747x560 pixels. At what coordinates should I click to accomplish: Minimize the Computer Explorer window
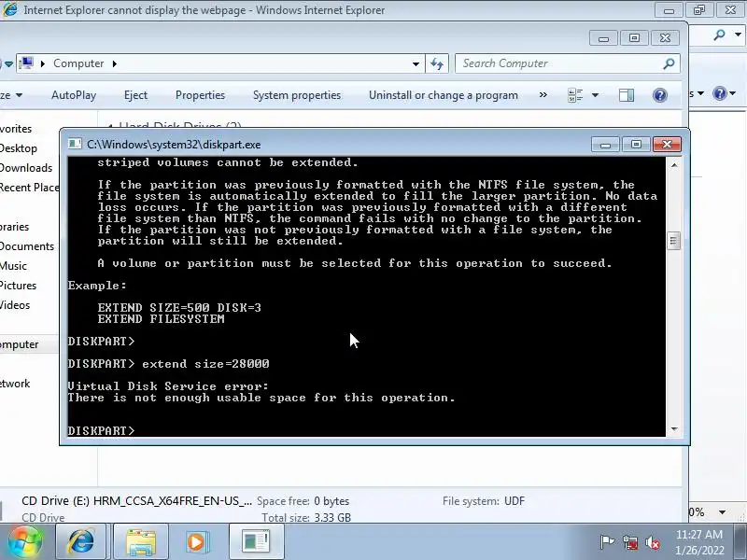click(x=603, y=38)
